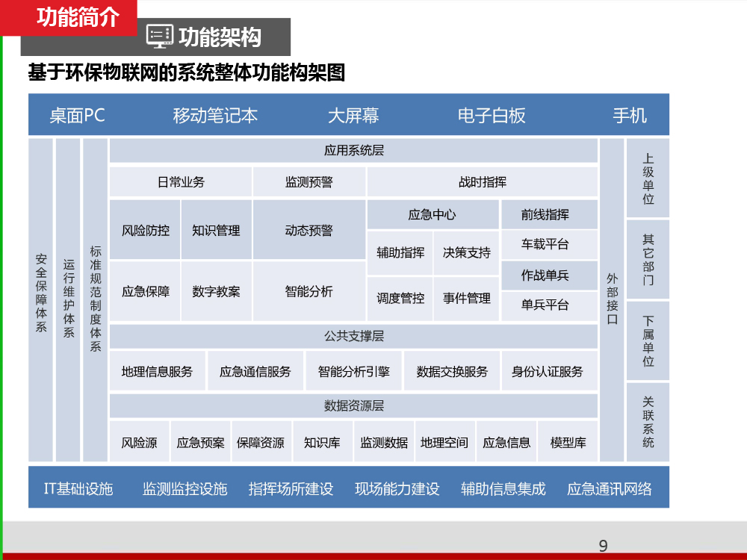Click the 应急中心 box

[432, 215]
